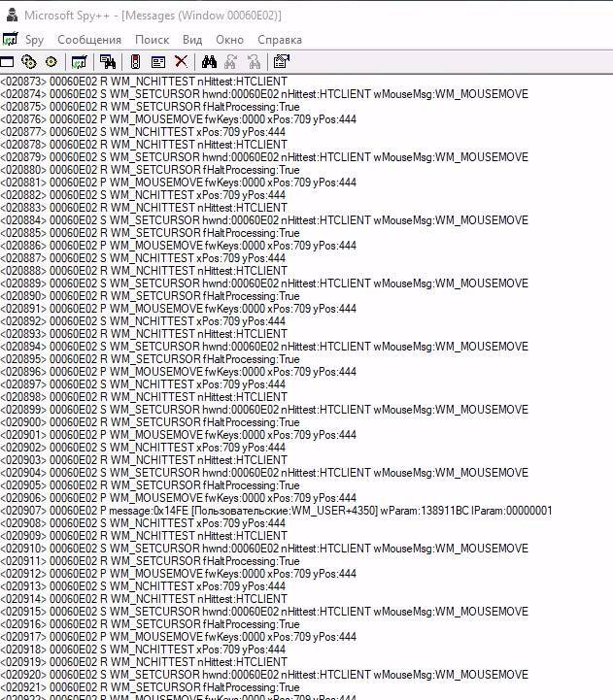
Task: Open the Processes view (double gears icon)
Action: (x=29, y=61)
